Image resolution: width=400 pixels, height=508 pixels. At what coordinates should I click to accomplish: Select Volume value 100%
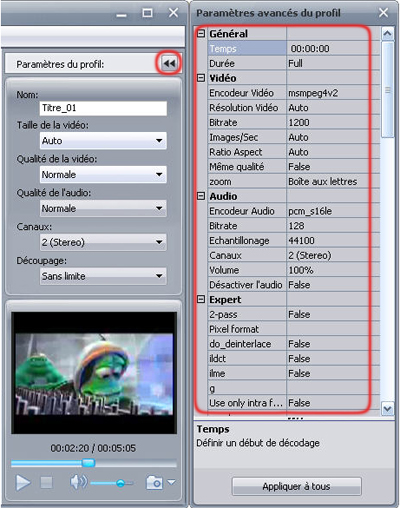[x=333, y=270]
